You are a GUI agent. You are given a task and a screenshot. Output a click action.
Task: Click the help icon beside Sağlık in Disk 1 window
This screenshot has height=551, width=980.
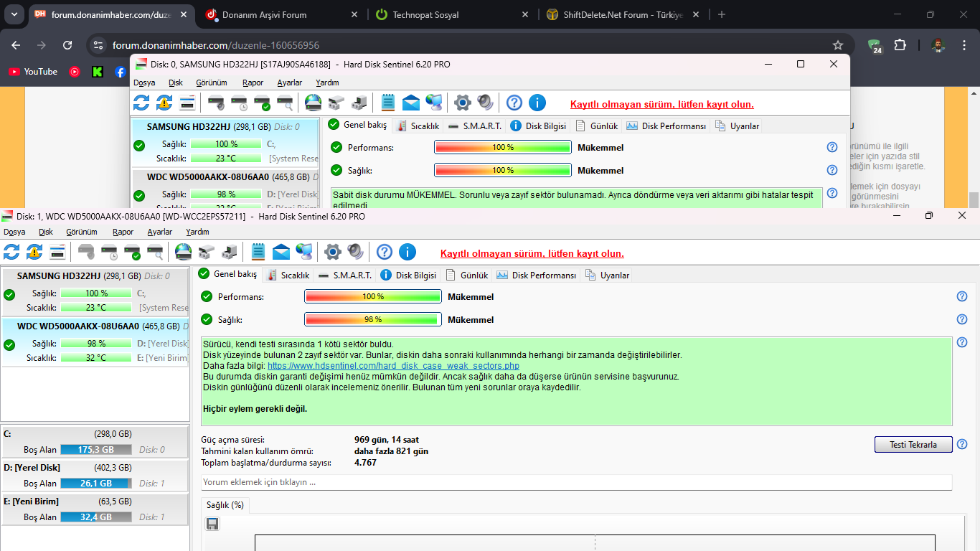pyautogui.click(x=962, y=319)
